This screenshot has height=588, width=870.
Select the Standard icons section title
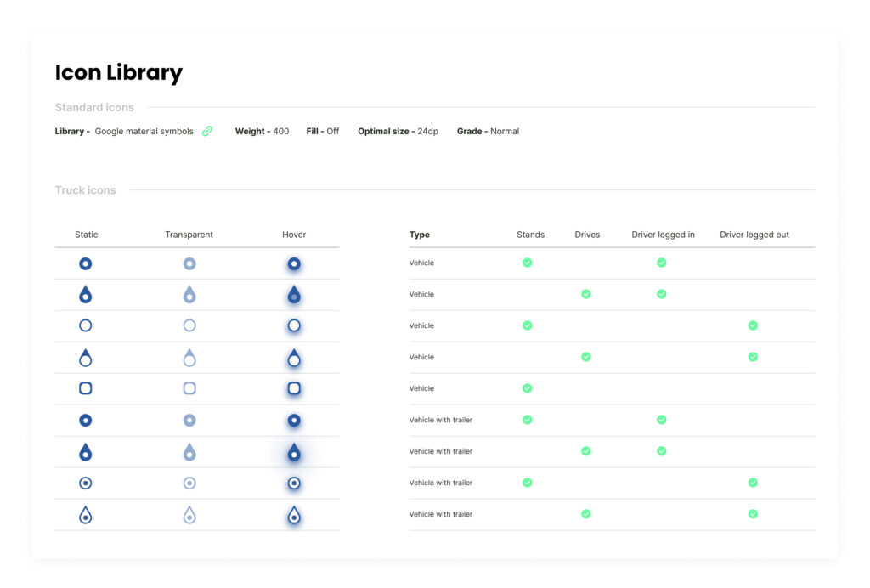pyautogui.click(x=94, y=107)
